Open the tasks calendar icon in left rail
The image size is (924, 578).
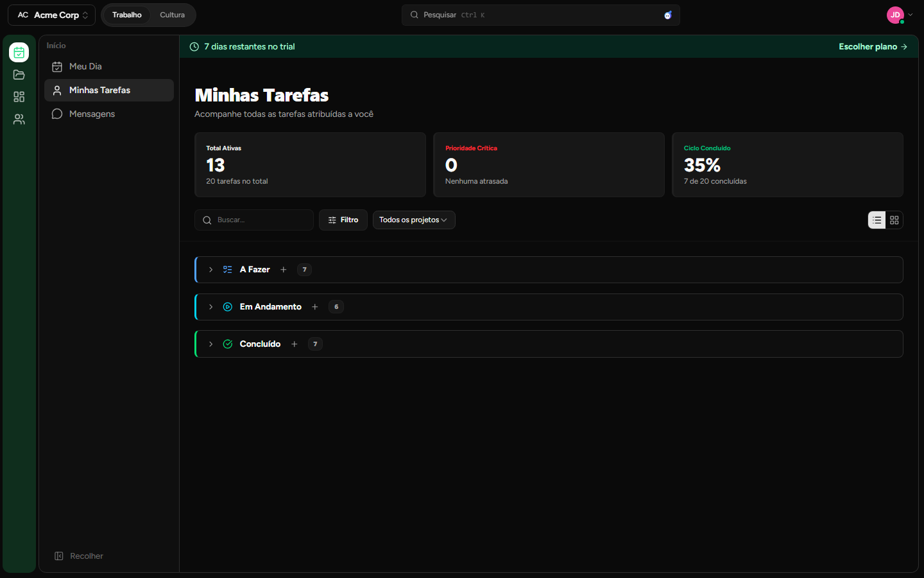pos(19,53)
